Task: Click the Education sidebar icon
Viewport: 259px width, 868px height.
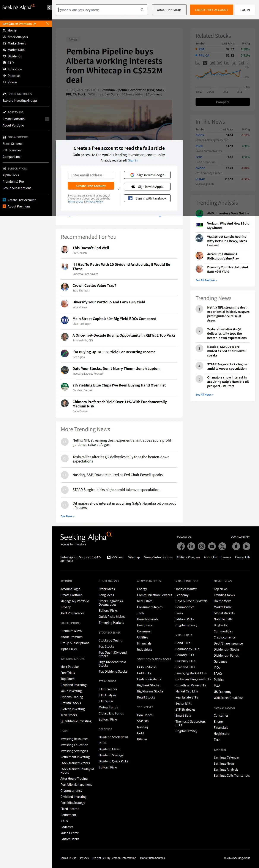Action: [x=4, y=69]
